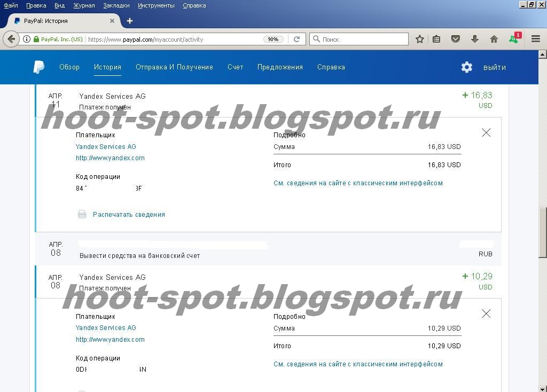Open the Firefox hamburger menu
Image resolution: width=547 pixels, height=392 pixels.
pyautogui.click(x=536, y=38)
